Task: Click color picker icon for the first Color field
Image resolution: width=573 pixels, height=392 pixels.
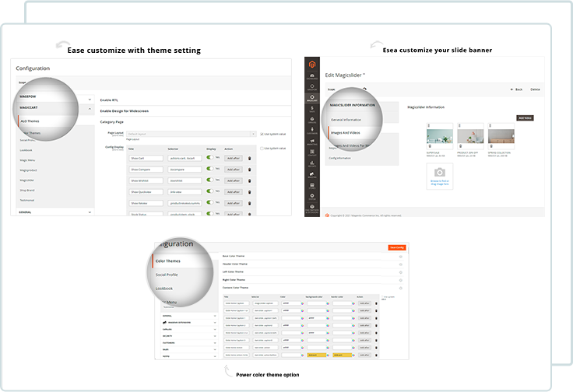Action: click(x=302, y=304)
